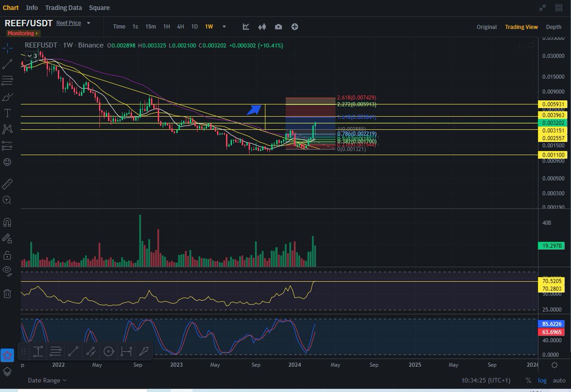Select the measure ruler tool

tap(7, 183)
